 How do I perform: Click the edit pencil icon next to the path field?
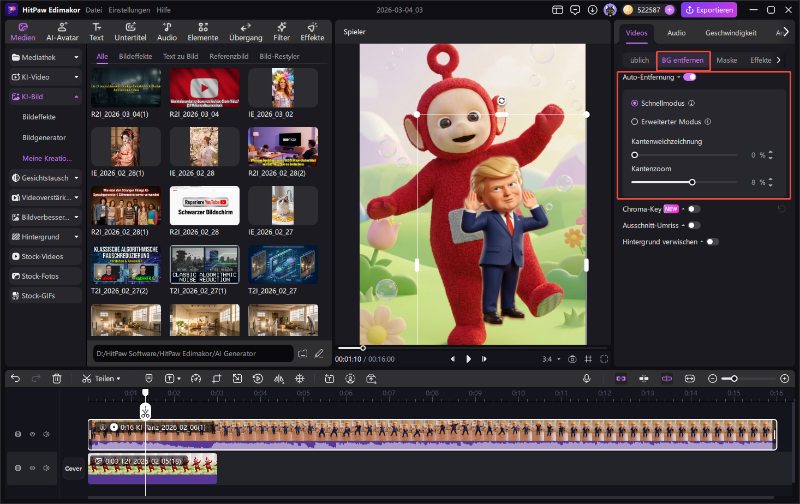(319, 353)
